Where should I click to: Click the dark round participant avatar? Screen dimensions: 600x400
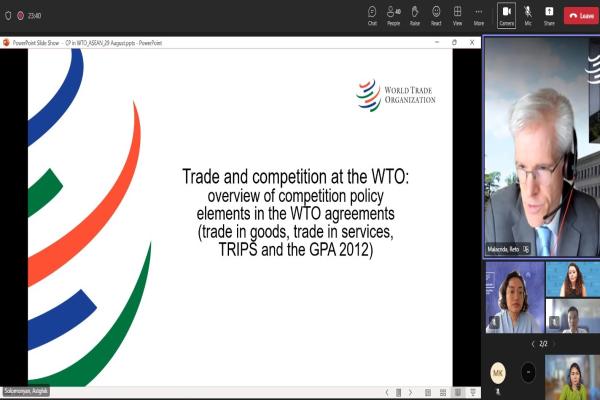[x=528, y=372]
